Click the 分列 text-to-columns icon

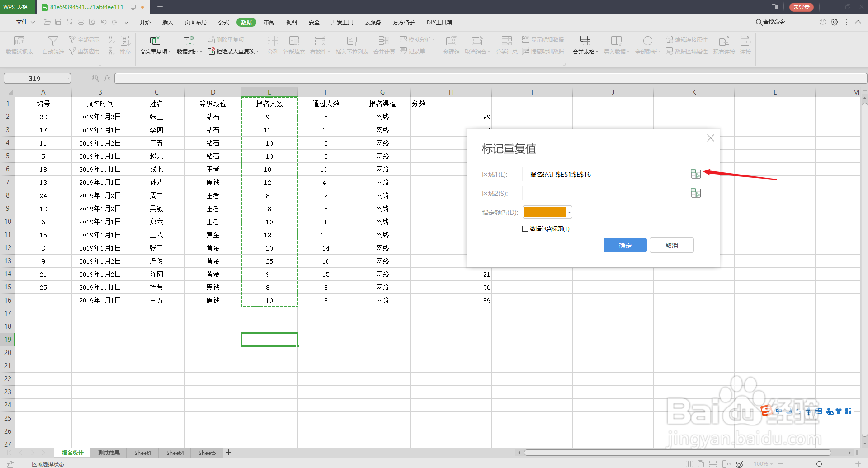[x=273, y=41]
